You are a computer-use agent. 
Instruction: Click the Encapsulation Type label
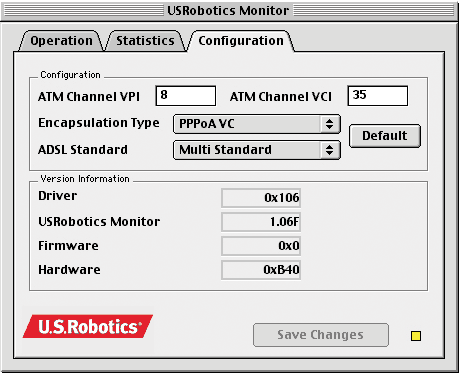click(x=99, y=123)
